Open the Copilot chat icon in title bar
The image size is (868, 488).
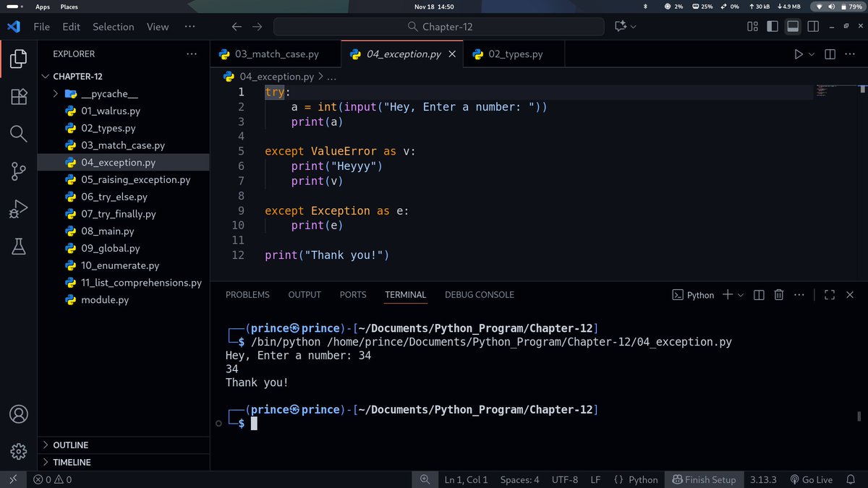click(620, 27)
